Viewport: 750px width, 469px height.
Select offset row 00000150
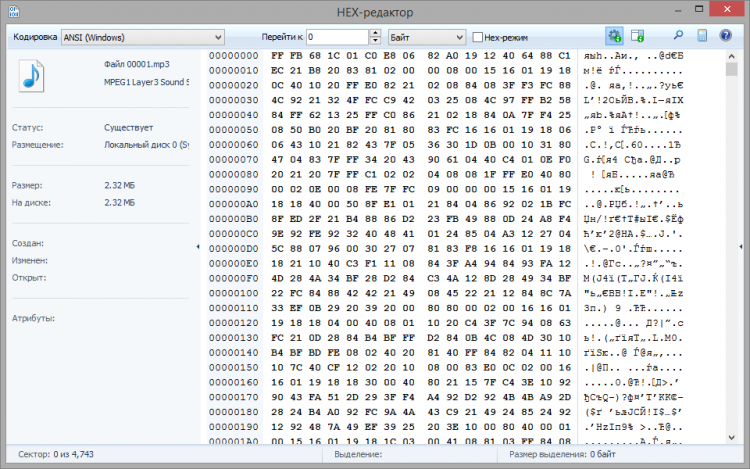coord(233,367)
